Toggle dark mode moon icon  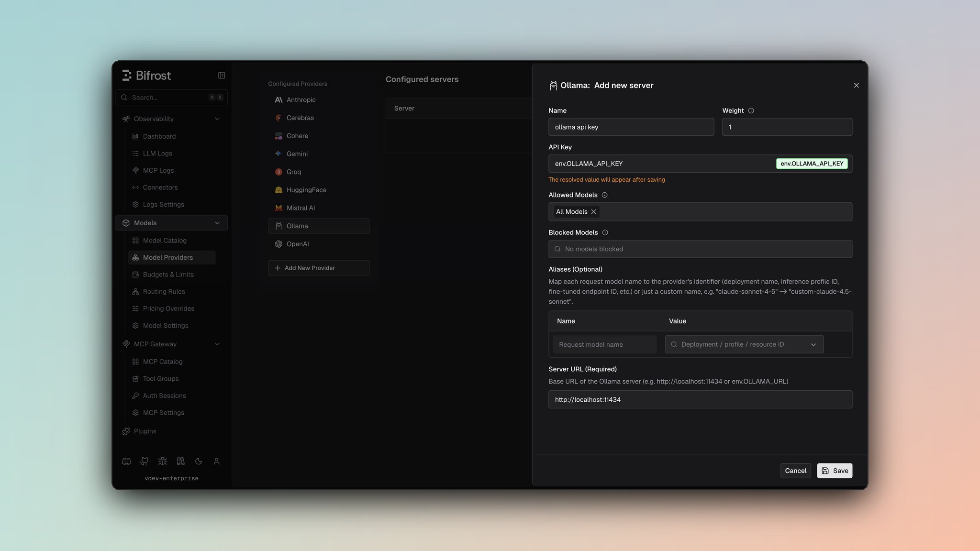[x=199, y=461]
